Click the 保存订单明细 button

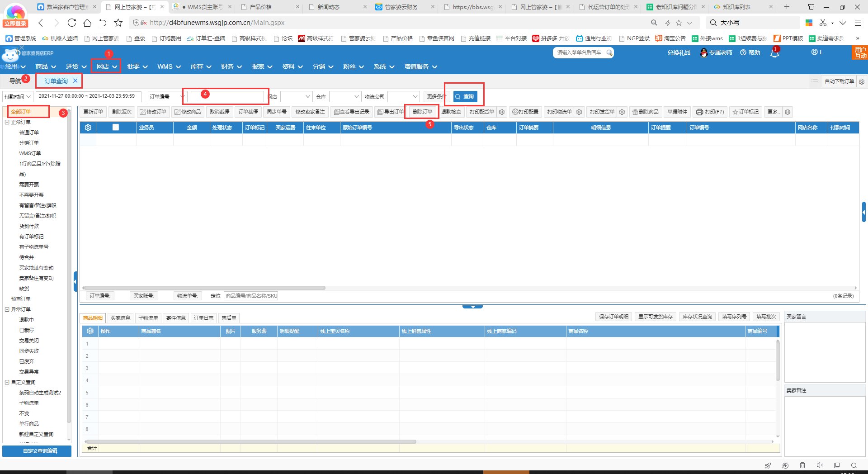pos(613,317)
